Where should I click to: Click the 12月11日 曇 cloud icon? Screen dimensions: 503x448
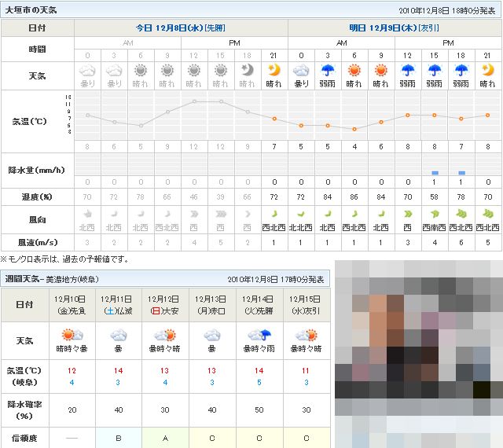tap(119, 335)
